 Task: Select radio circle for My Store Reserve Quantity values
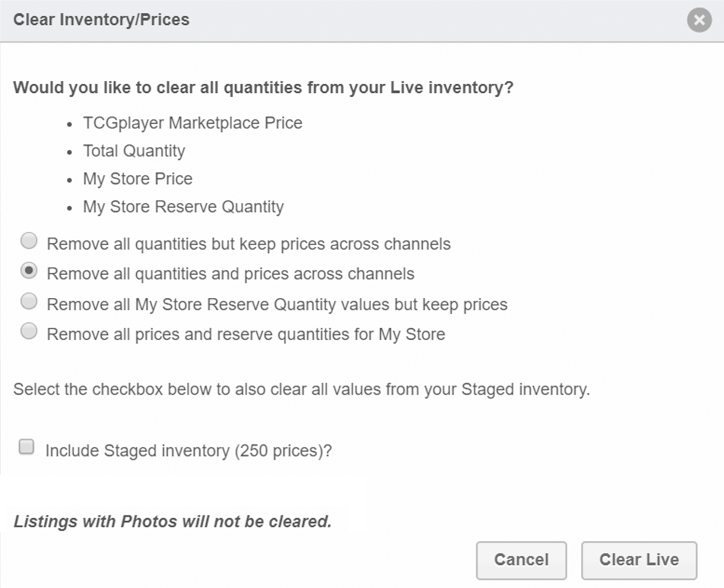click(29, 301)
